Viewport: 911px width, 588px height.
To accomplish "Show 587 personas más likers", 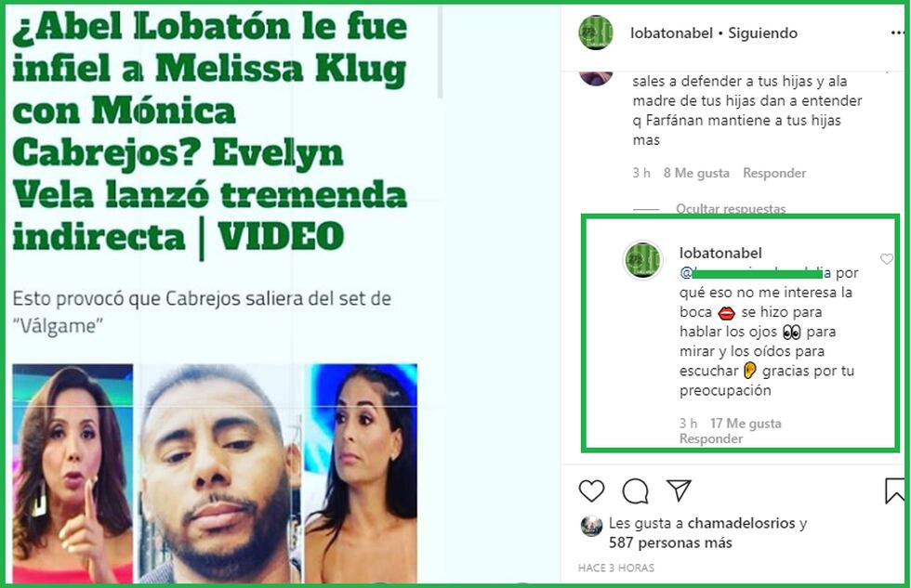I will 670,542.
